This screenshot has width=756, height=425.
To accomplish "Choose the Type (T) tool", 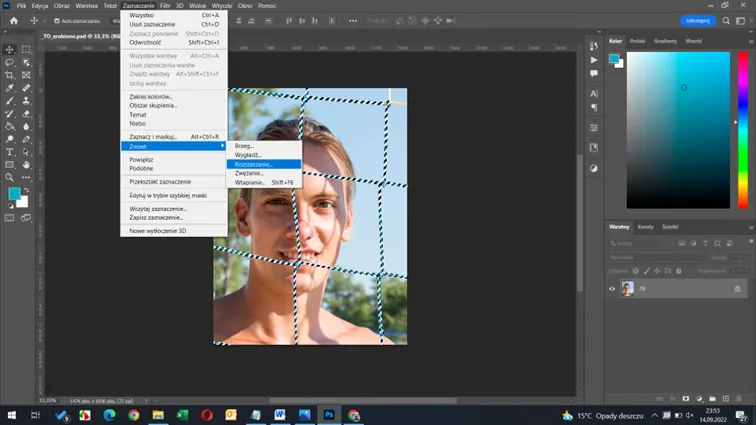I will pyautogui.click(x=10, y=152).
